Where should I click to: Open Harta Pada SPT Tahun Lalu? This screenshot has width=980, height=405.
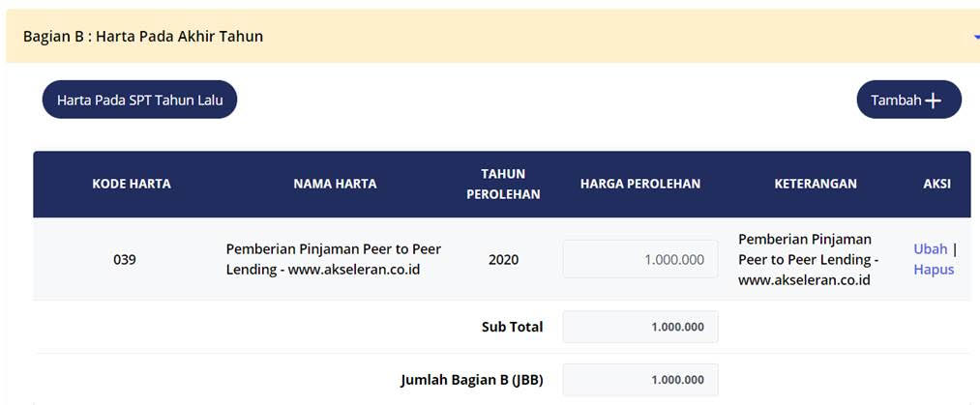tap(139, 100)
